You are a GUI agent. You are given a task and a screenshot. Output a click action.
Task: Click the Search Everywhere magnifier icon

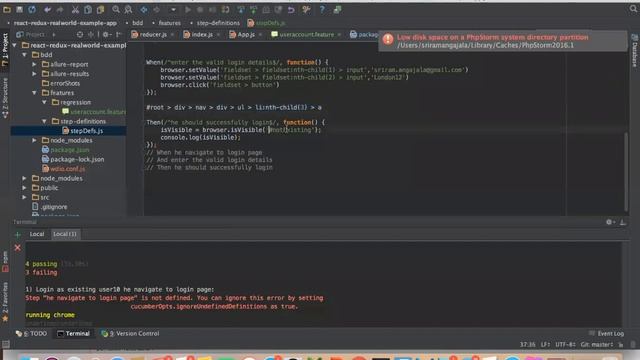(633, 9)
